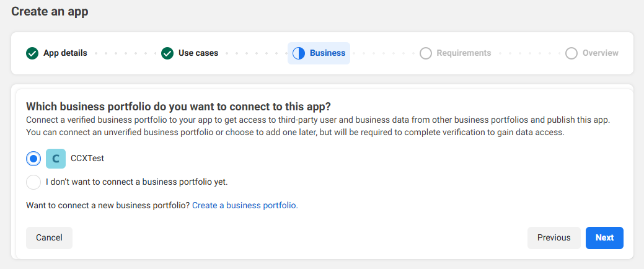Click the CCXTest portfolio name text
The width and height of the screenshot is (644, 269).
pos(87,159)
